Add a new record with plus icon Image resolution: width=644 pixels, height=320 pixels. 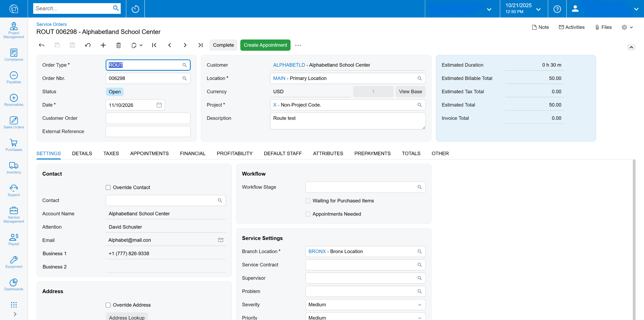103,45
